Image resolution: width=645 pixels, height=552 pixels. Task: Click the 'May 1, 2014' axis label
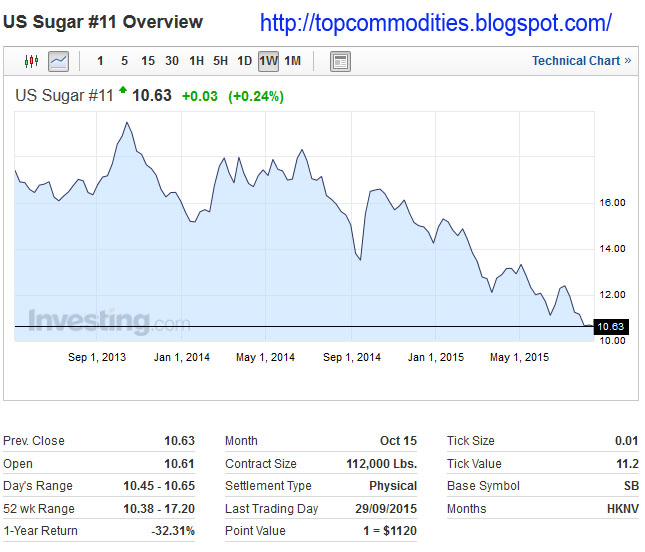coord(265,357)
